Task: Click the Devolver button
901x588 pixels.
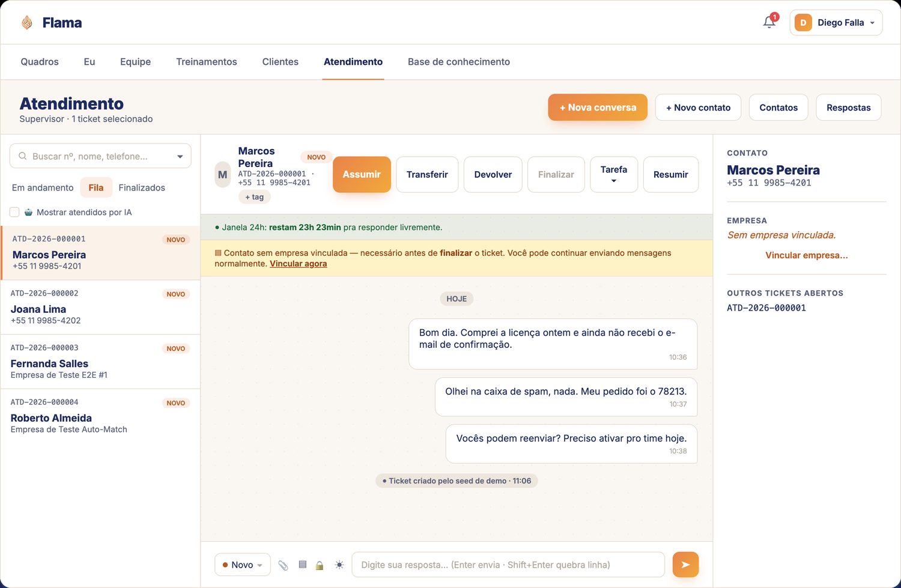Action: pos(493,175)
